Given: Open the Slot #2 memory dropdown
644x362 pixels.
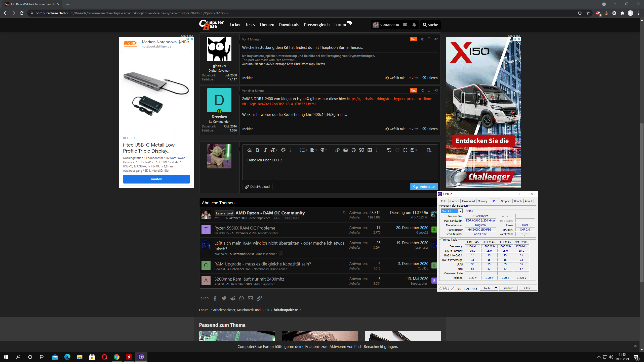Looking at the screenshot, I should 460,211.
